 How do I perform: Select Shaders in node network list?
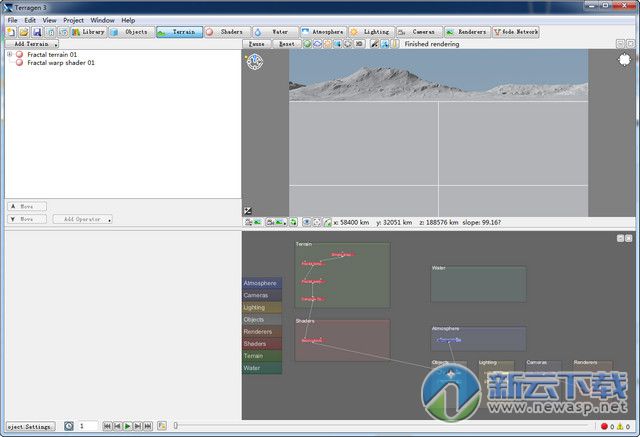[262, 344]
